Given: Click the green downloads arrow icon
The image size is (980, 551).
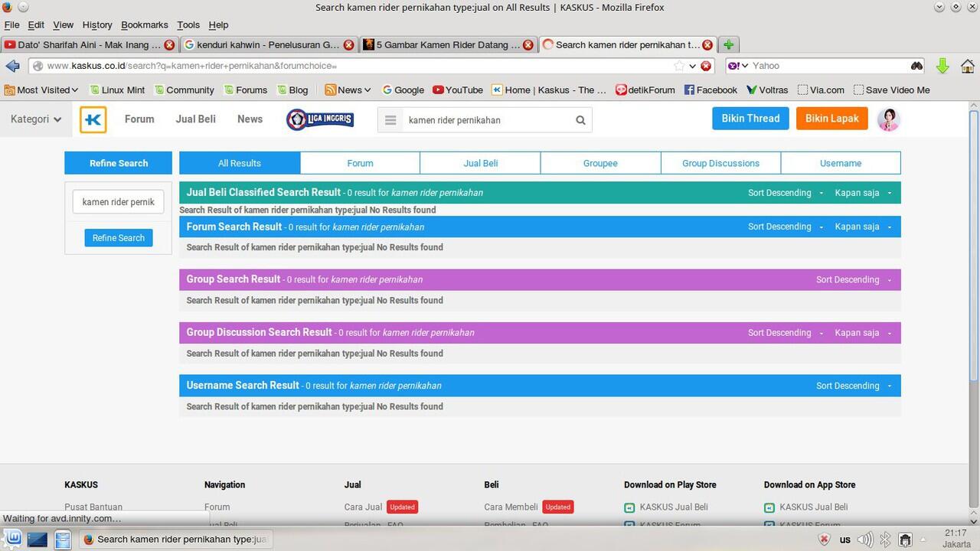Looking at the screenshot, I should (x=942, y=66).
